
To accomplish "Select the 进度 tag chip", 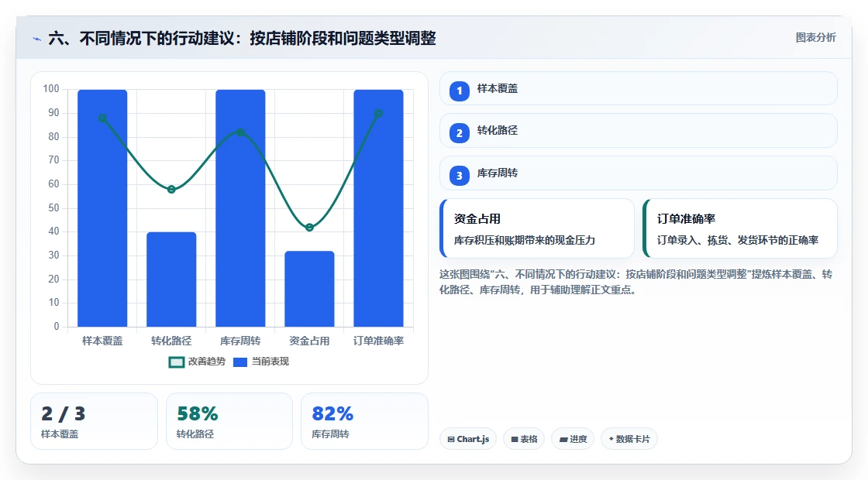I will tap(573, 439).
